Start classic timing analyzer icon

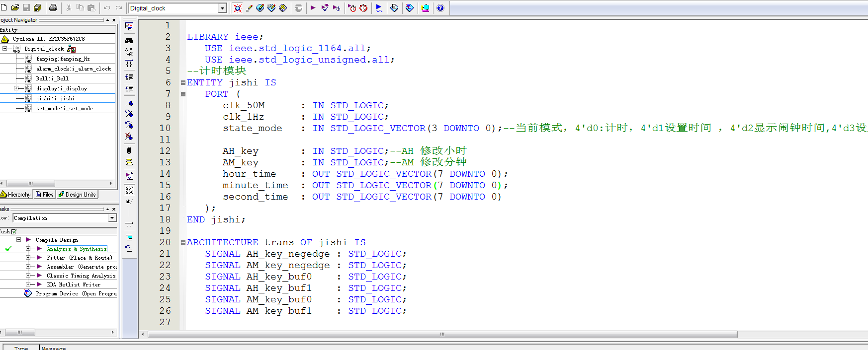[x=337, y=8]
